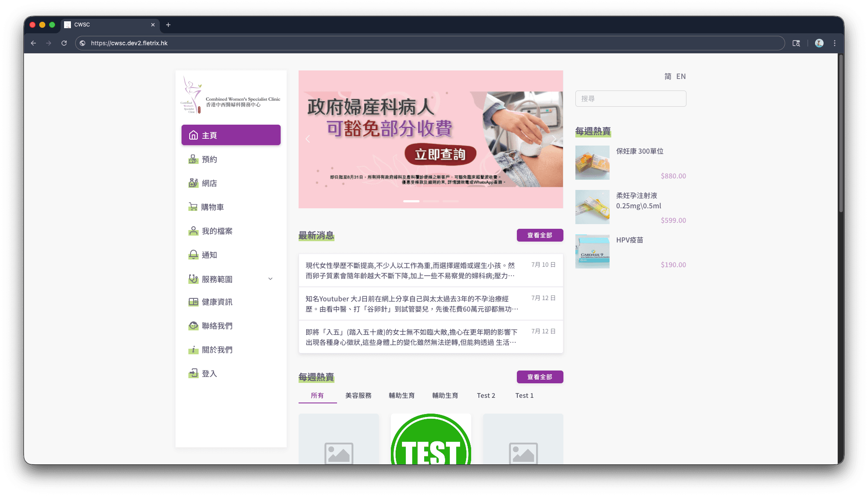Click the about us (關於我們) info icon
Viewport: 868px width, 496px height.
(x=194, y=350)
